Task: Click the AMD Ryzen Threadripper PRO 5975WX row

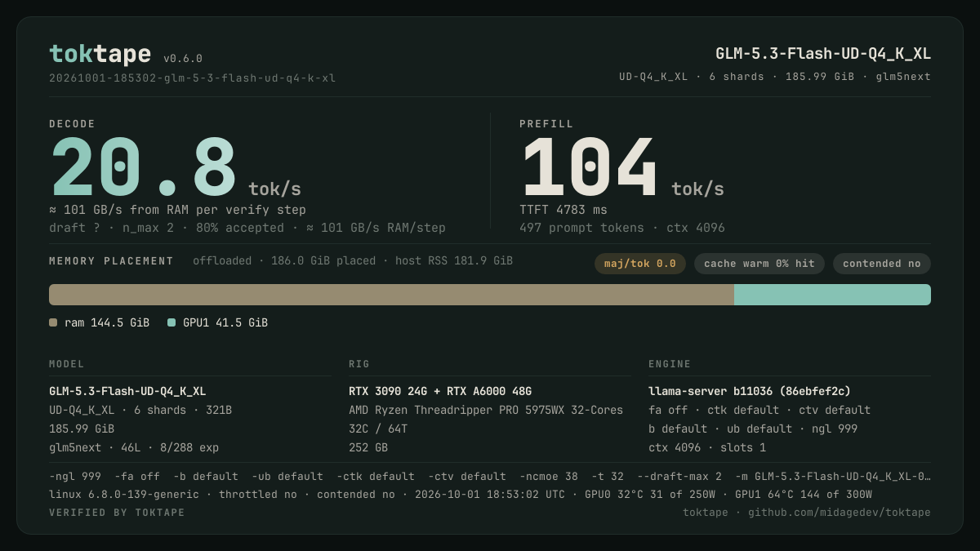Action: click(486, 410)
